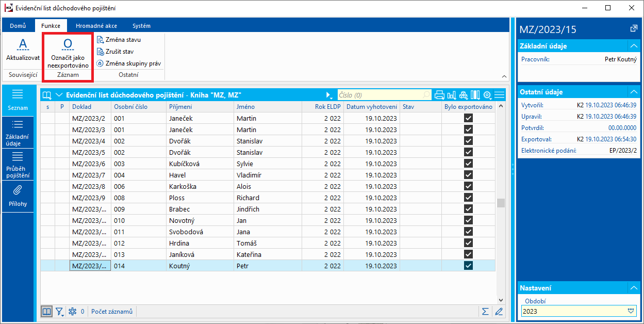The width and height of the screenshot is (644, 324).
Task: Click vertical scrollbar thumb of table
Action: point(500,203)
